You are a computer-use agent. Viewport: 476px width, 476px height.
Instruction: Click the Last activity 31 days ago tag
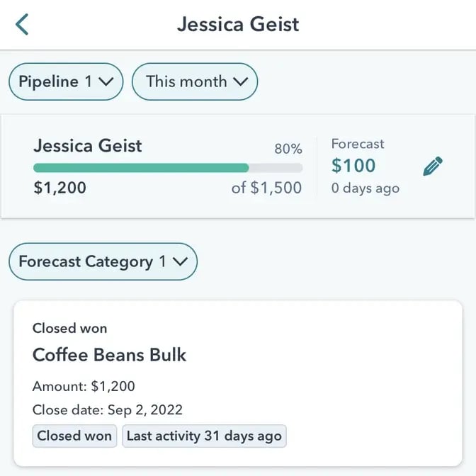point(204,436)
